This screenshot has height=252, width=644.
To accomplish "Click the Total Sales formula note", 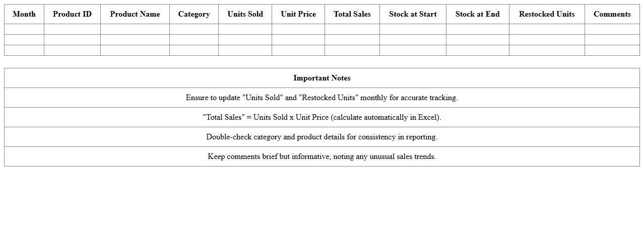I will [322, 117].
